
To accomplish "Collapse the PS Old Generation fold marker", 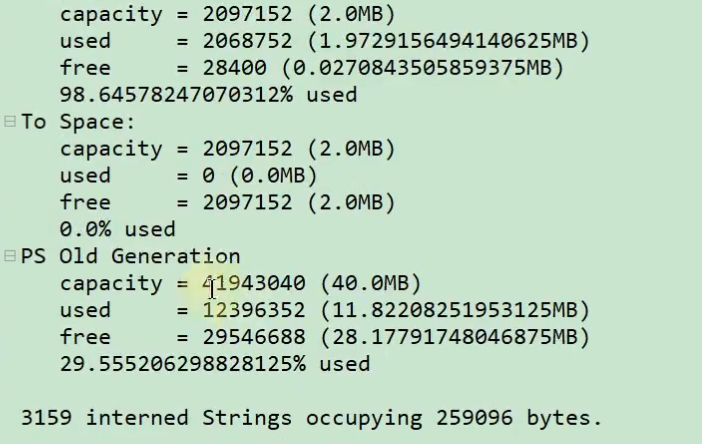I will pyautogui.click(x=10, y=256).
